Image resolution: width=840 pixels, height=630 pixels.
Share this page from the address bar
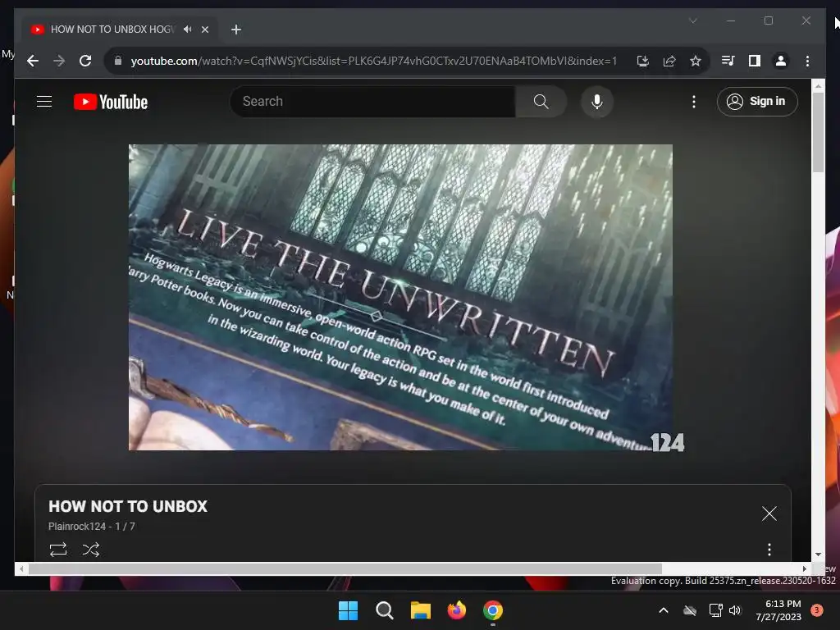point(669,61)
